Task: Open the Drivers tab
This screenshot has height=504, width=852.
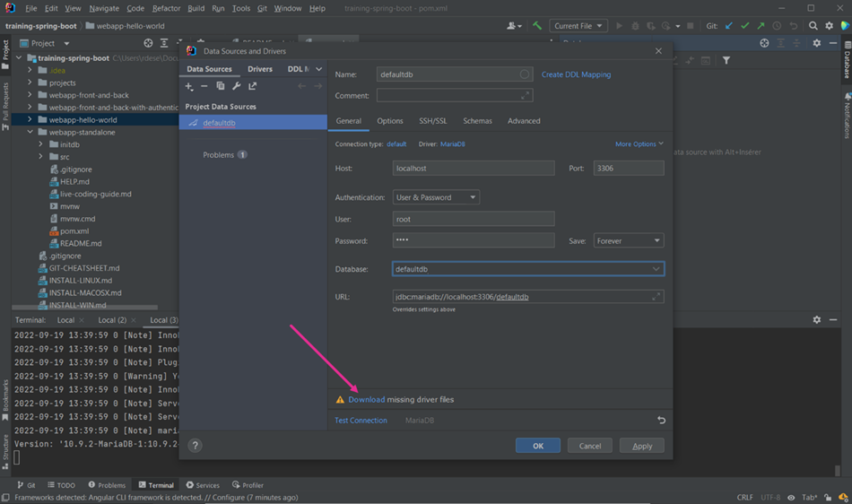Action: tap(260, 69)
